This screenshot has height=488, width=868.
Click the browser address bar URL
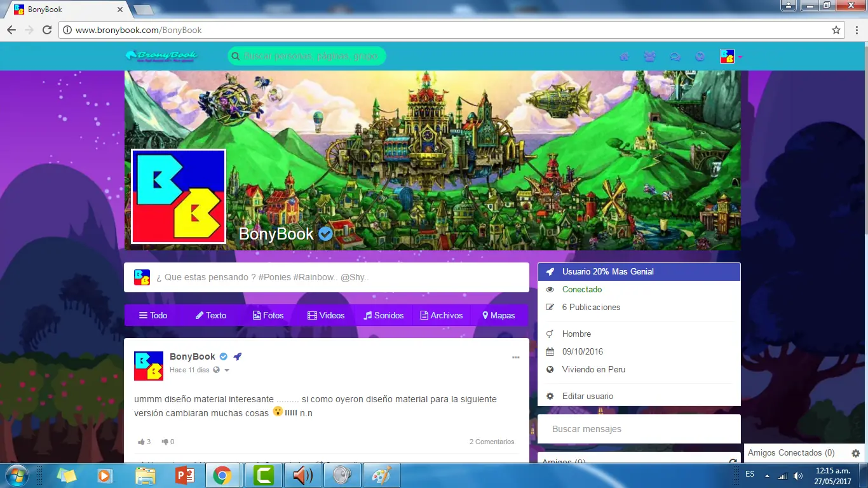pos(139,30)
